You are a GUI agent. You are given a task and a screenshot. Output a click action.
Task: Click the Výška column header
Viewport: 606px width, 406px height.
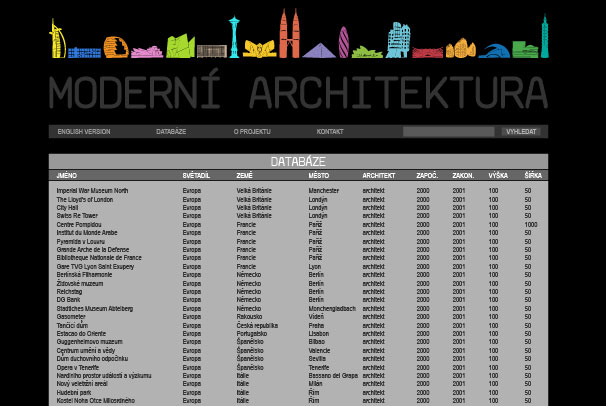(x=497, y=176)
